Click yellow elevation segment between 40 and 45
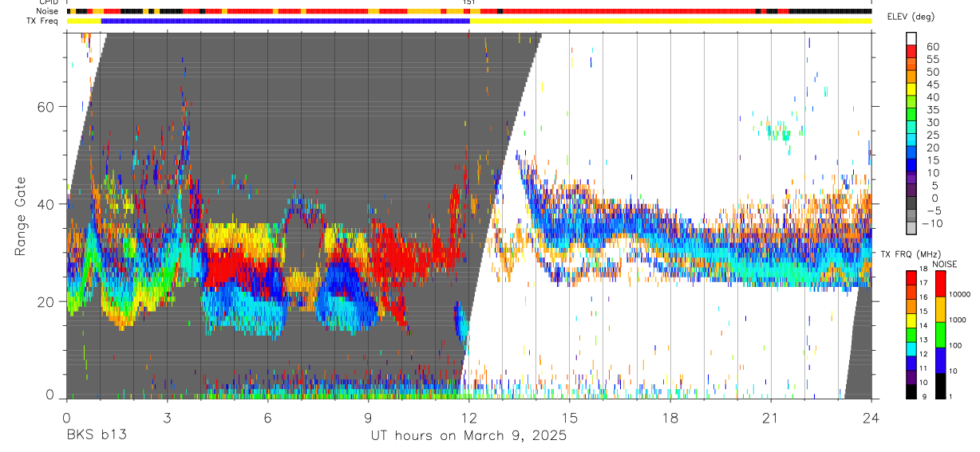980x452 pixels. click(x=912, y=91)
